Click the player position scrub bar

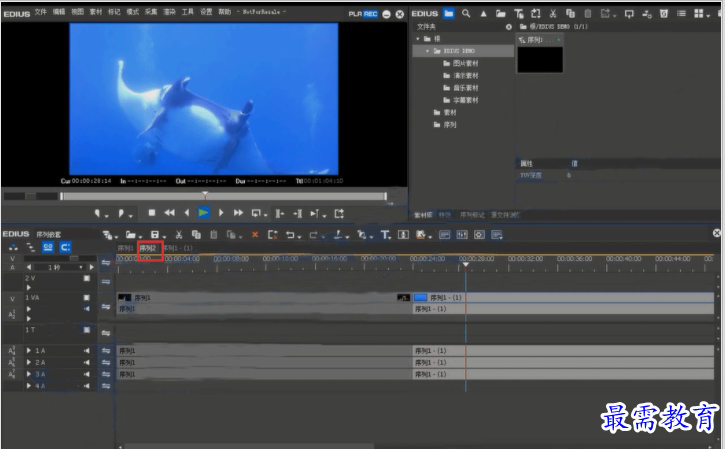tap(224, 197)
